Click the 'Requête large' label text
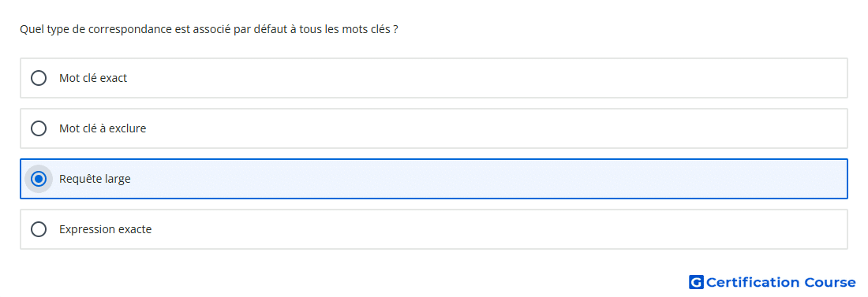This screenshot has width=868, height=297. 95,179
